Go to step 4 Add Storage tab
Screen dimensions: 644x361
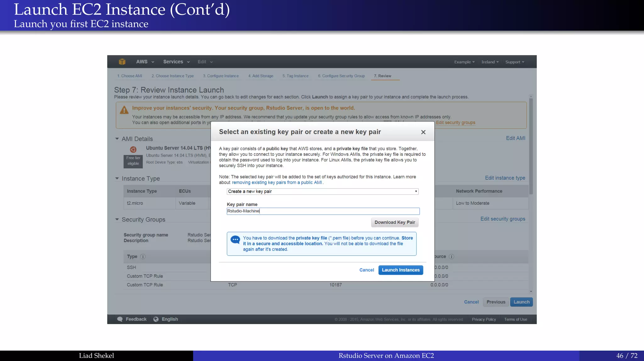[x=261, y=76]
